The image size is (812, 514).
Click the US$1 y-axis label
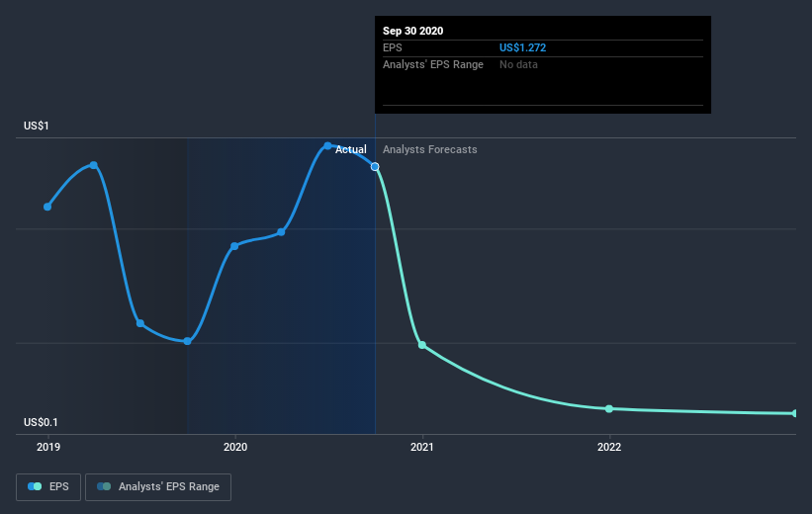(x=37, y=126)
